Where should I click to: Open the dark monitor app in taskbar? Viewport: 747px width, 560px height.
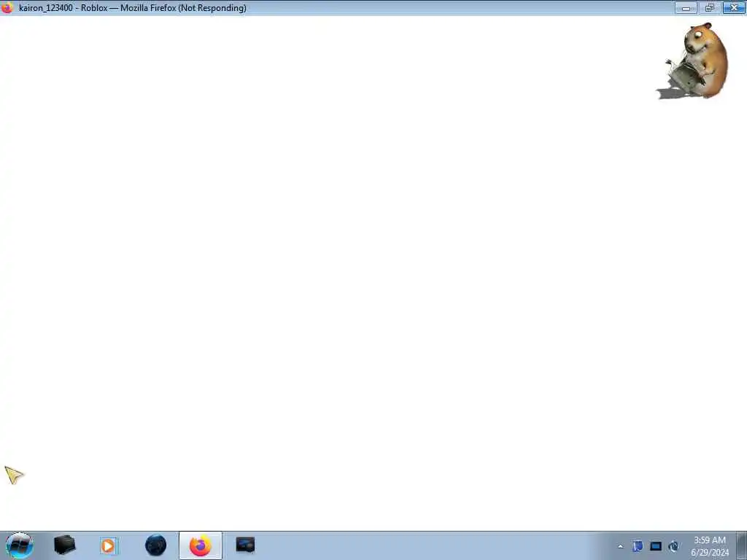tap(245, 545)
